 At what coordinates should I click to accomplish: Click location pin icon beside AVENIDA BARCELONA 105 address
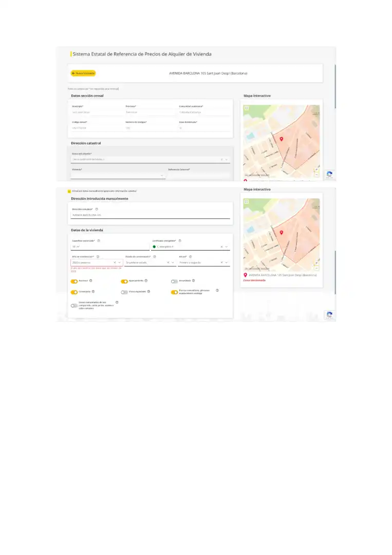coord(245,275)
